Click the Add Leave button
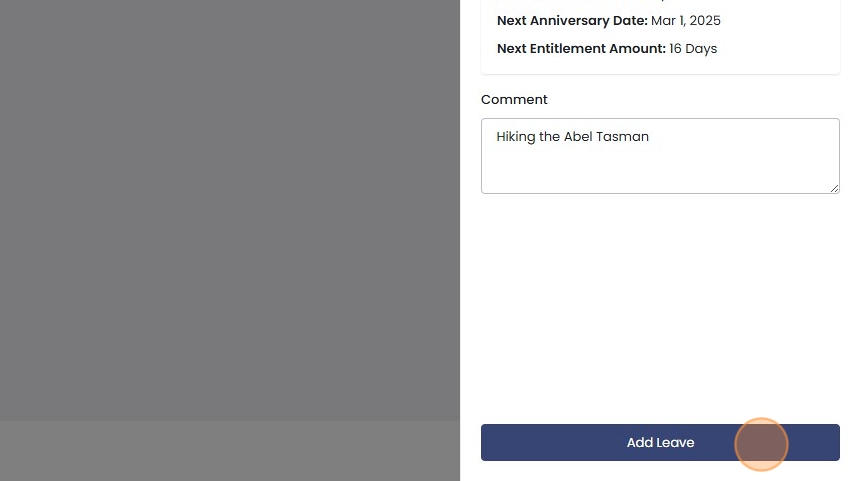 [660, 442]
